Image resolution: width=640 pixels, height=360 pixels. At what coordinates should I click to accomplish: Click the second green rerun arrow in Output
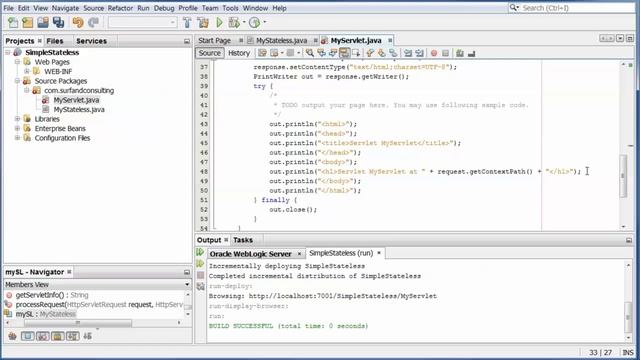(x=200, y=264)
